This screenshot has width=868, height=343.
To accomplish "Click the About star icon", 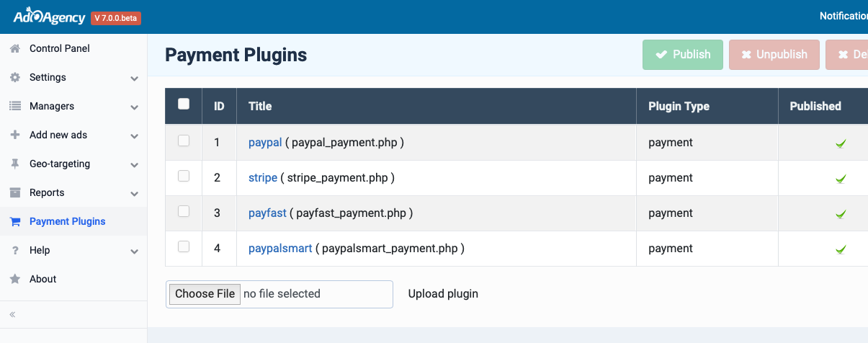I will coord(14,279).
